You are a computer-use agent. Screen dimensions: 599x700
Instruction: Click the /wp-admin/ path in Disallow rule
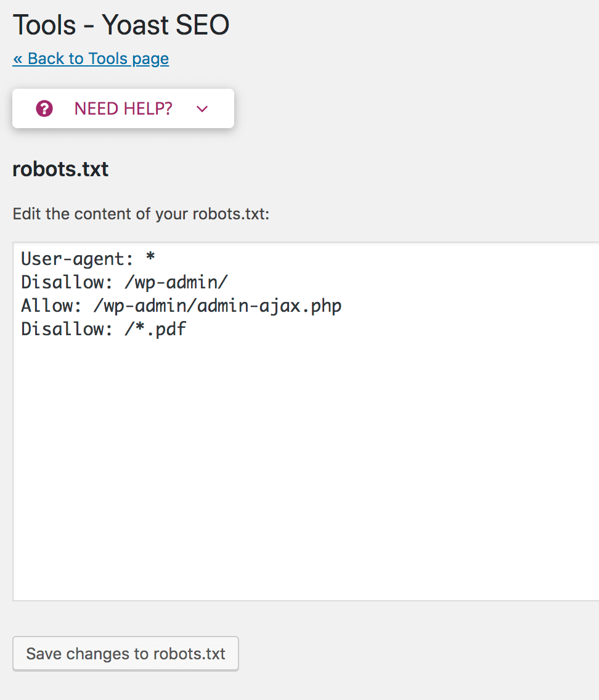[x=176, y=283]
